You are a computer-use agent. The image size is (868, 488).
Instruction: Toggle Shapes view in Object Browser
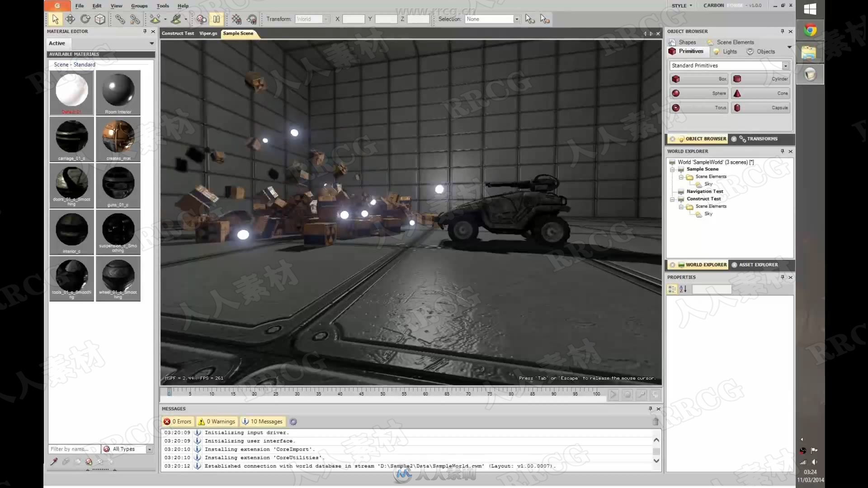[687, 42]
